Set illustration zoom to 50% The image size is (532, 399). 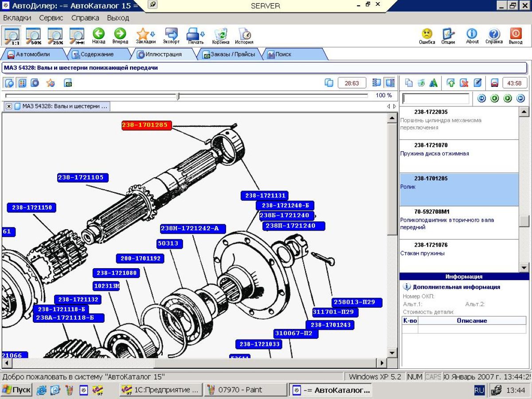click(34, 35)
